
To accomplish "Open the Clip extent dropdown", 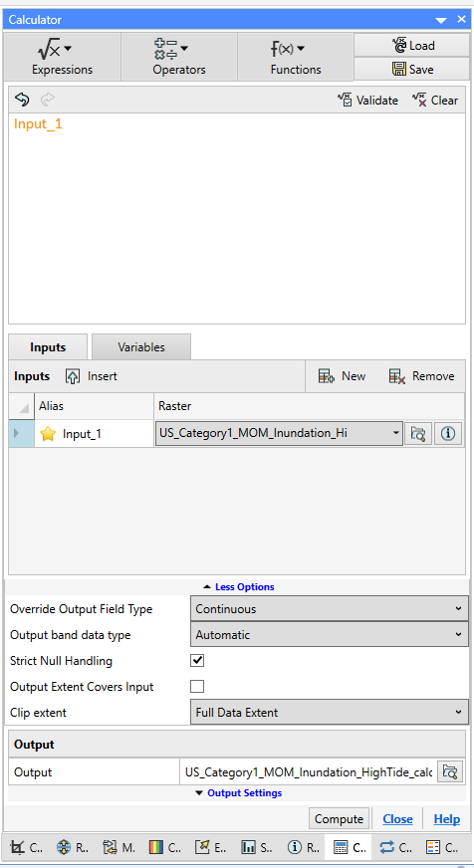I will click(x=330, y=713).
